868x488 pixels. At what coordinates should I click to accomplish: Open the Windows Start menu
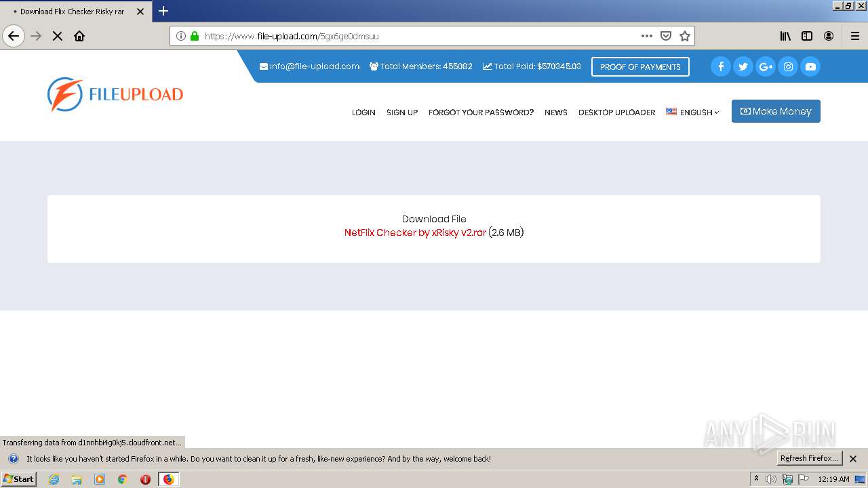click(x=19, y=479)
